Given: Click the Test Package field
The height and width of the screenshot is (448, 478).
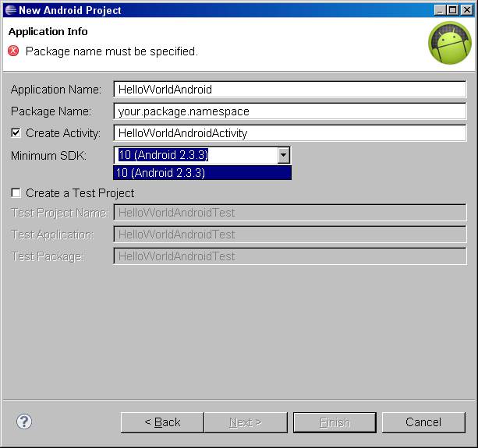Looking at the screenshot, I should 289,256.
